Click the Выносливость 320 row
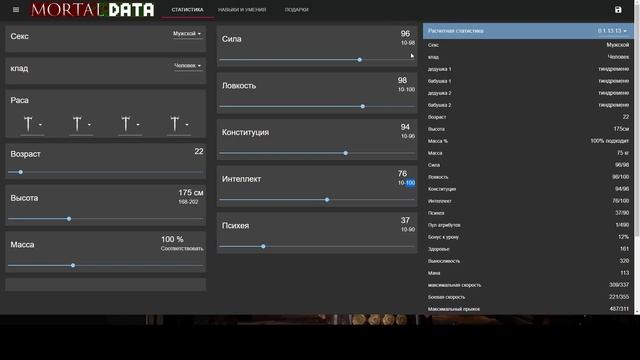The height and width of the screenshot is (360, 640). coord(528,261)
